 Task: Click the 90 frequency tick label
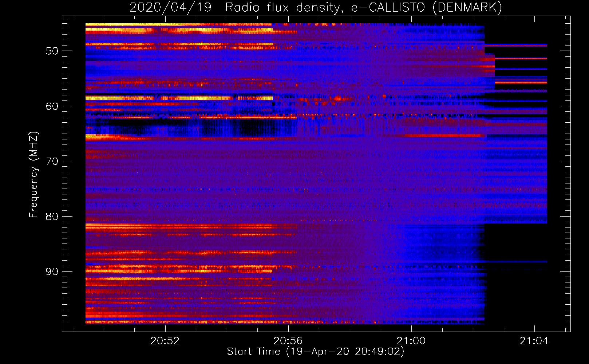[x=52, y=272]
